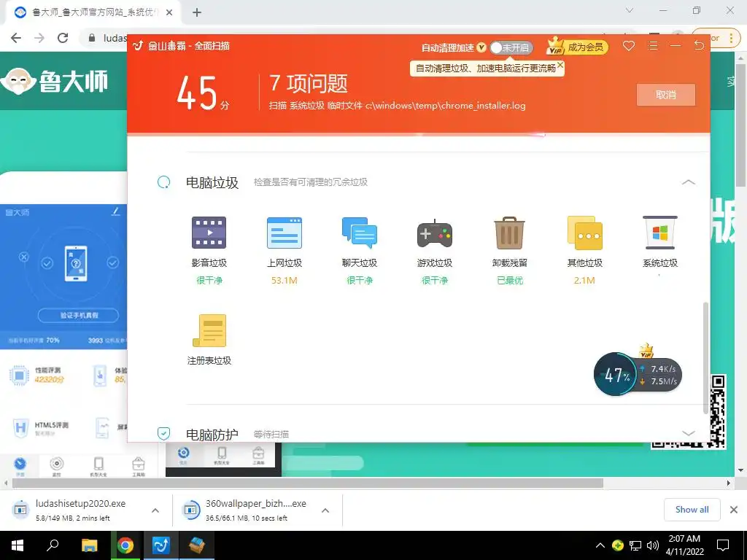Click 成为会员 VIP button
Viewport: 747px width, 560px height.
point(577,46)
